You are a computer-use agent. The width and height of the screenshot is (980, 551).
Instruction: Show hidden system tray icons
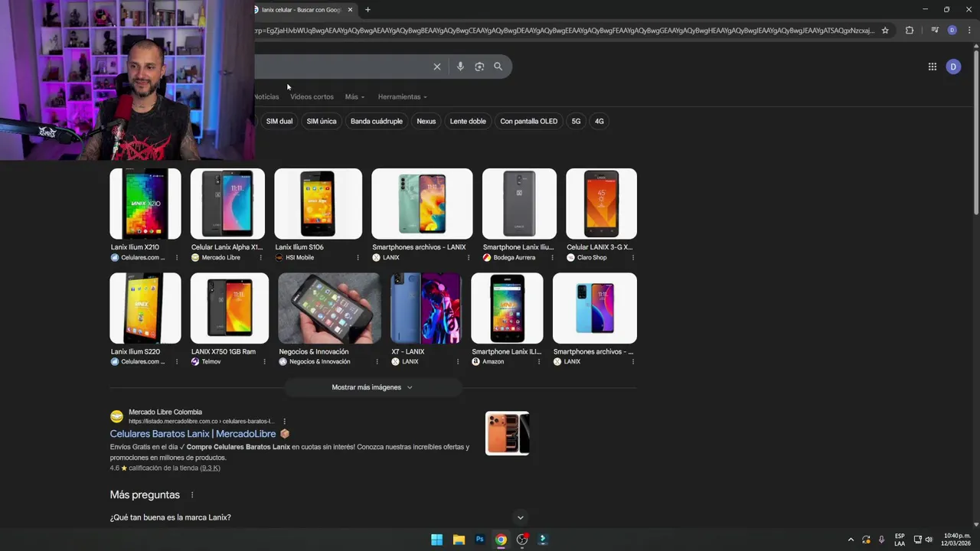[851, 540]
